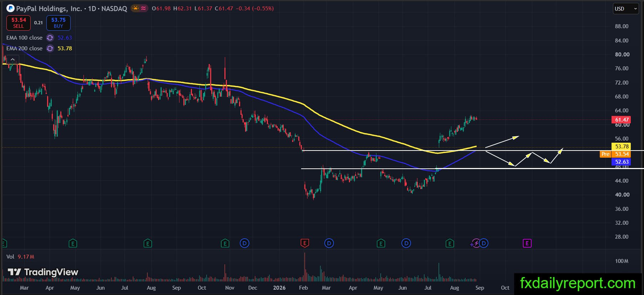Click the refresh icon next to EMA 200 close
Screen dimensions: 644x295
point(50,49)
